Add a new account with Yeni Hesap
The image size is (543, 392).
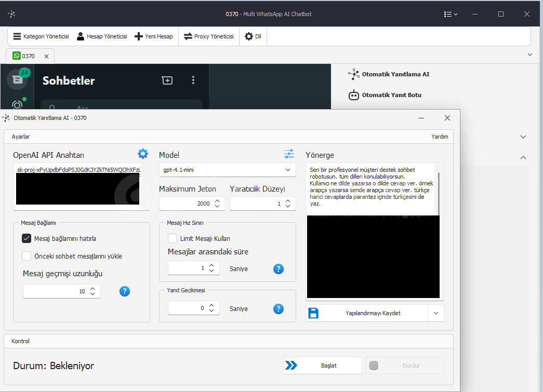pos(154,36)
